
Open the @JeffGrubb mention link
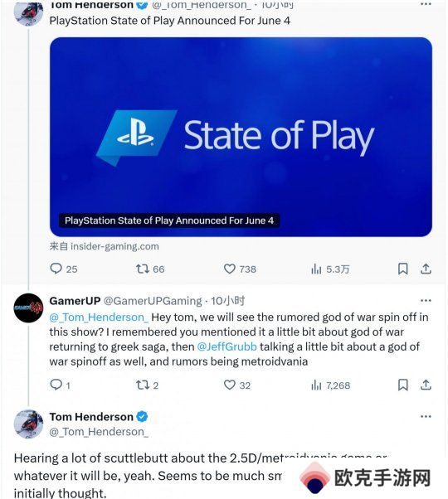[226, 346]
